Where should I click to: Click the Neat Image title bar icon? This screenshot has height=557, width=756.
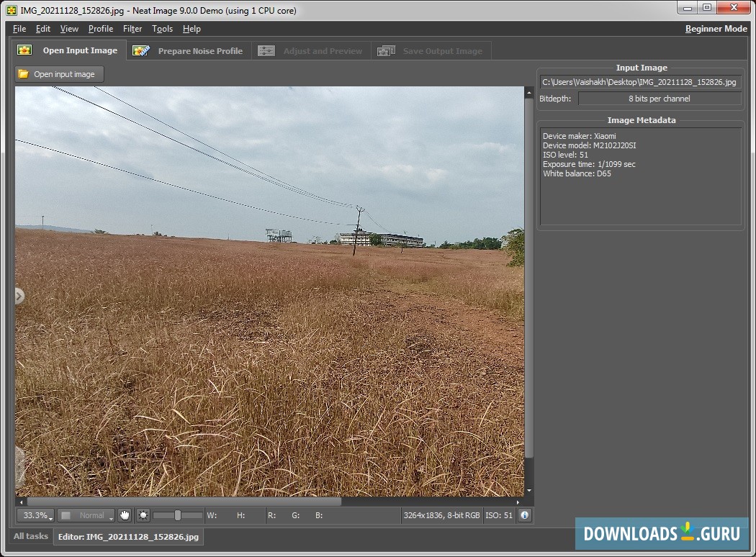point(12,10)
